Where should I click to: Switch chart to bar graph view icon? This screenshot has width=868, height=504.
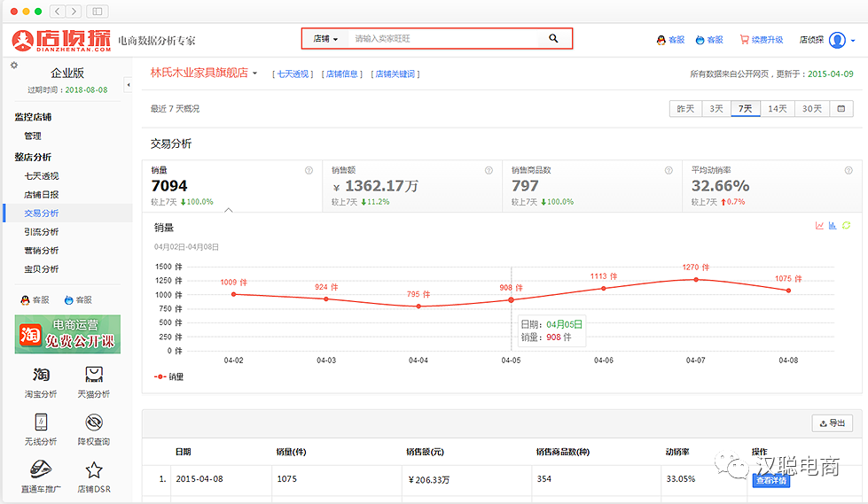pos(833,226)
